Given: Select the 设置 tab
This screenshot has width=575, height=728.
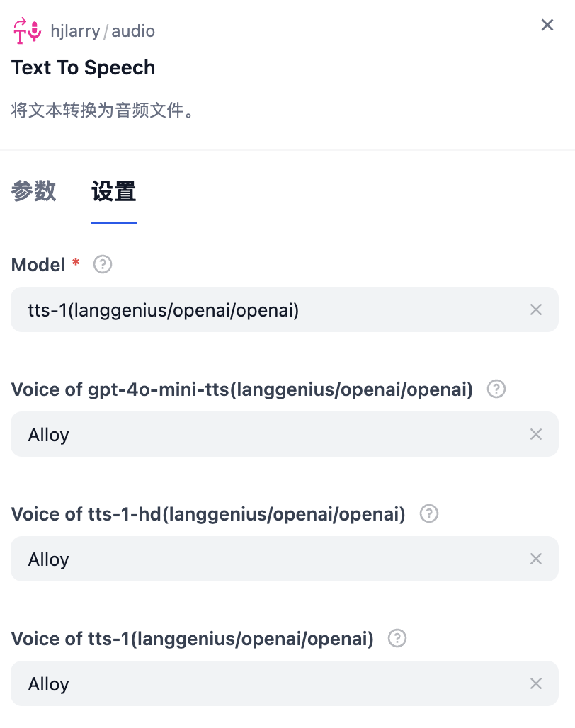Looking at the screenshot, I should click(x=113, y=192).
